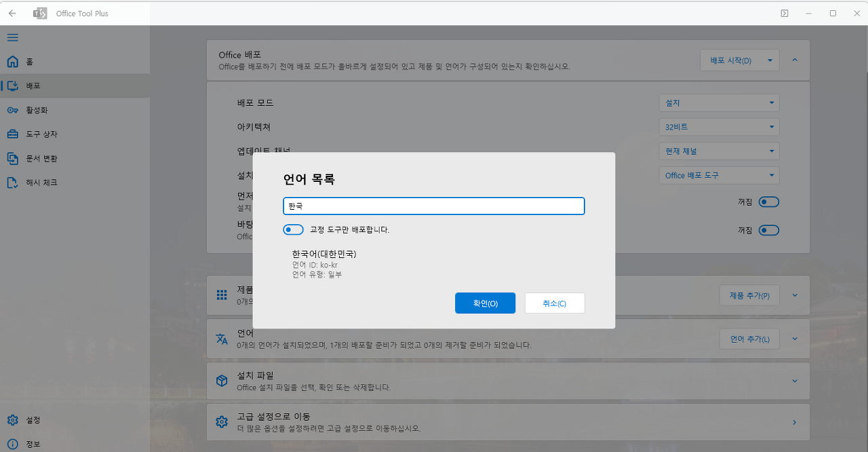Viewport: 868px width, 452px height.
Task: Click the key activation icon
Action: coord(13,110)
